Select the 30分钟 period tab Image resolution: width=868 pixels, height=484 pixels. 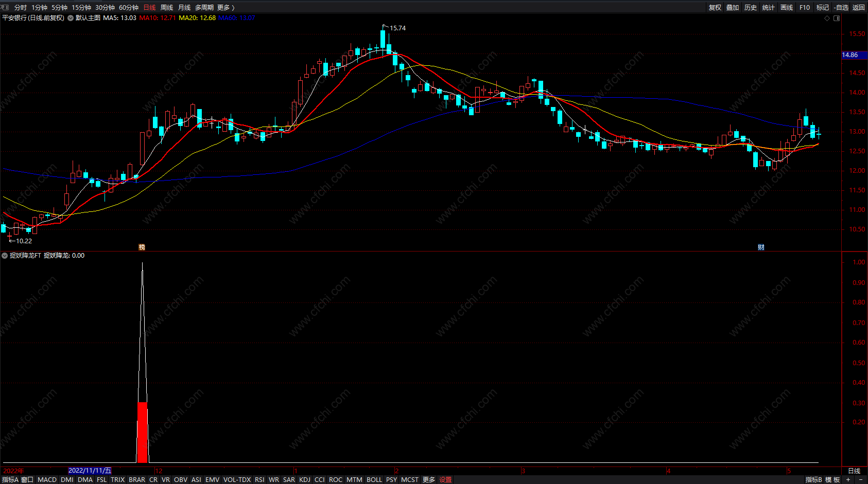click(105, 8)
